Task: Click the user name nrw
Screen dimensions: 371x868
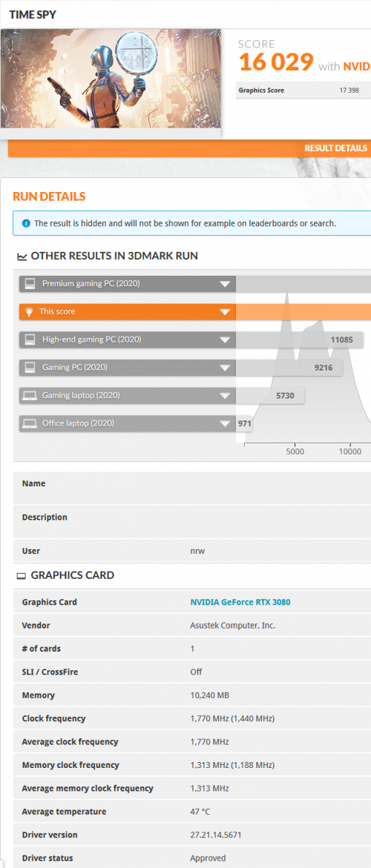Action: (196, 551)
